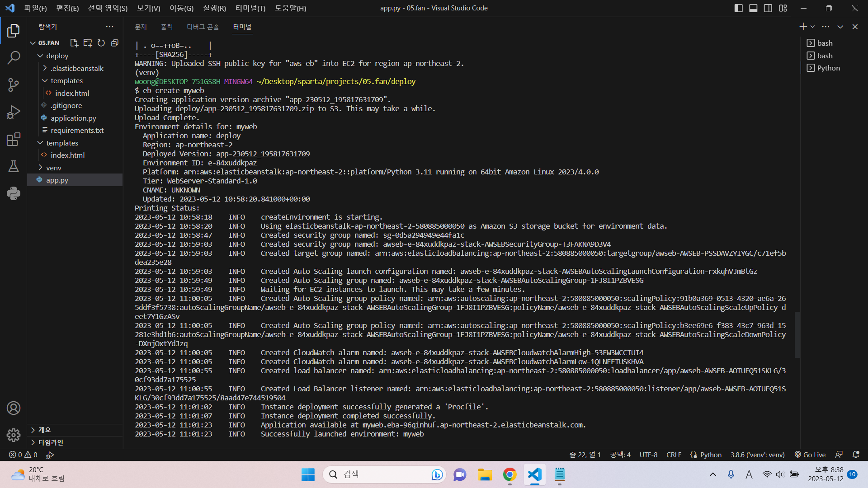
Task: Change line and column 줄 22, 열 1
Action: (585, 455)
